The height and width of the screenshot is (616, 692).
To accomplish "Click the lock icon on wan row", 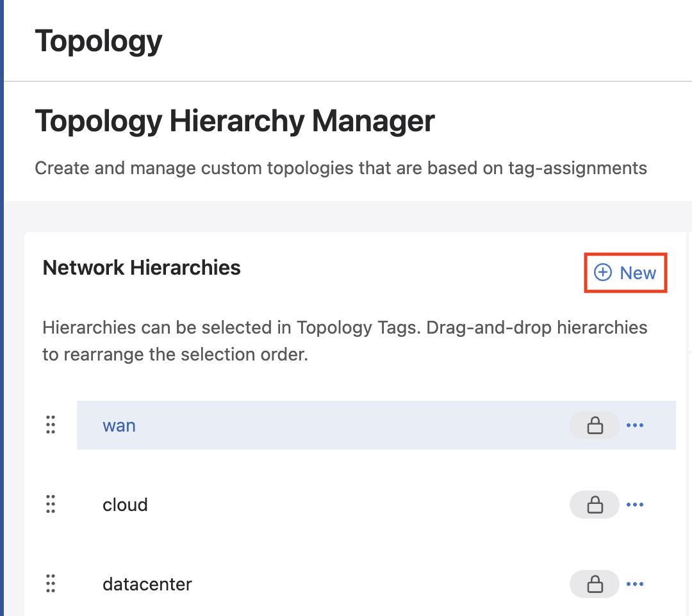I will coord(595,425).
